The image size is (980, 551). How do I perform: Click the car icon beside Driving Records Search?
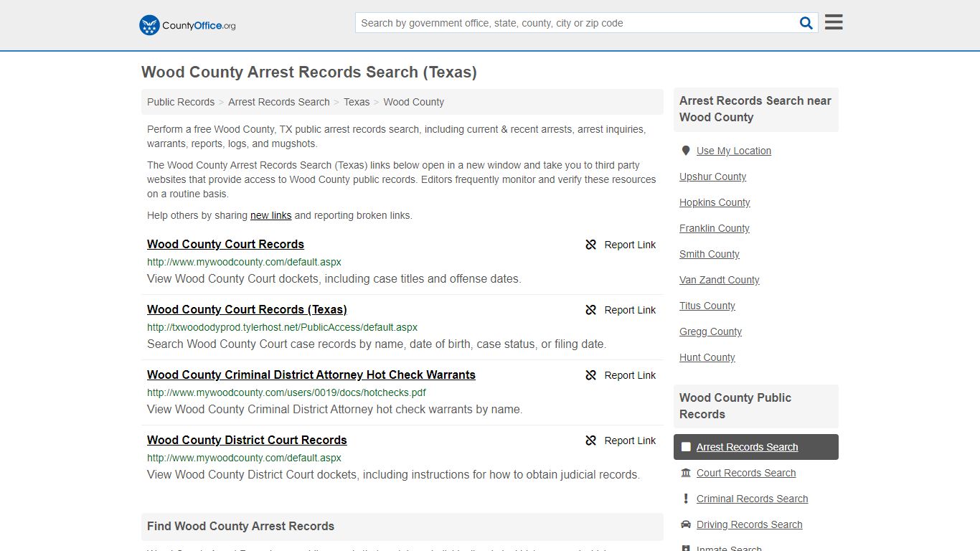click(x=686, y=524)
